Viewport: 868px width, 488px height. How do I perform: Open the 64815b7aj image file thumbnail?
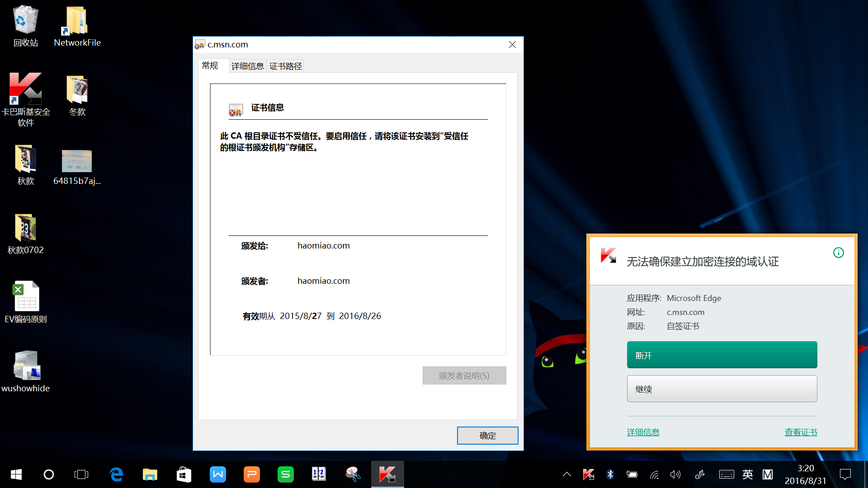coord(77,167)
